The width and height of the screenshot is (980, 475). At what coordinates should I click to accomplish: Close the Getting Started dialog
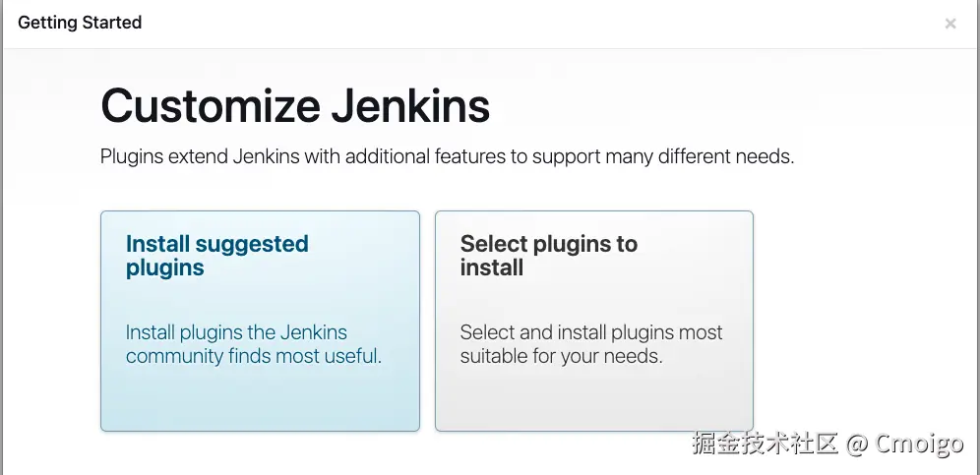click(x=949, y=24)
